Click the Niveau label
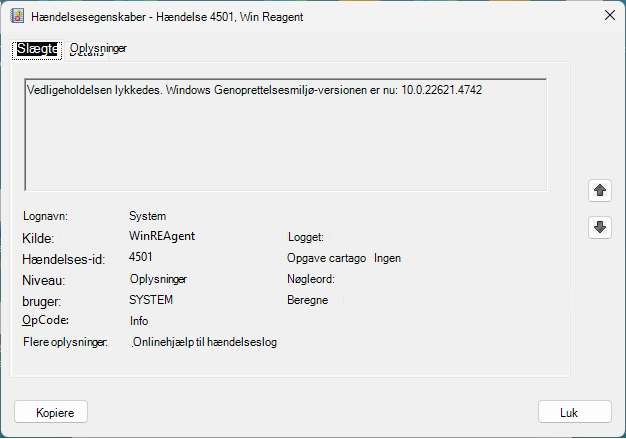Image resolution: width=626 pixels, height=439 pixels. (x=44, y=280)
